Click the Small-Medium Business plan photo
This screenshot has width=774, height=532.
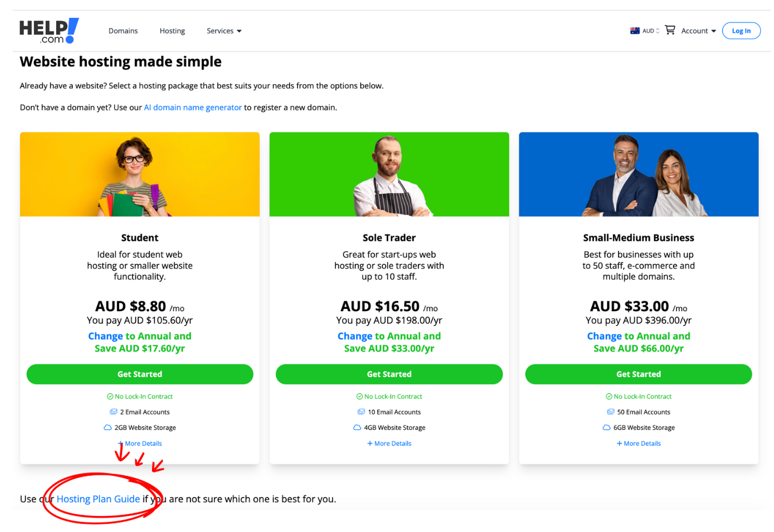pyautogui.click(x=639, y=174)
